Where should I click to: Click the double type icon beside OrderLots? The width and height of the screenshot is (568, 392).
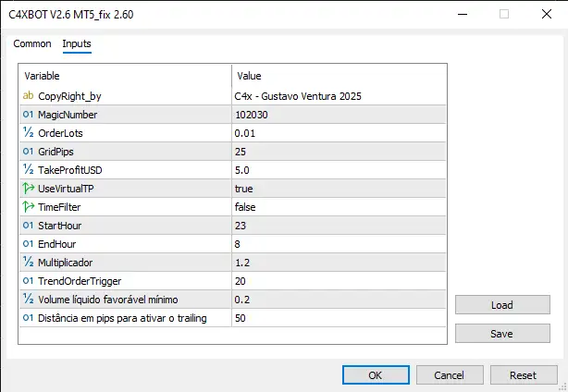coord(28,133)
